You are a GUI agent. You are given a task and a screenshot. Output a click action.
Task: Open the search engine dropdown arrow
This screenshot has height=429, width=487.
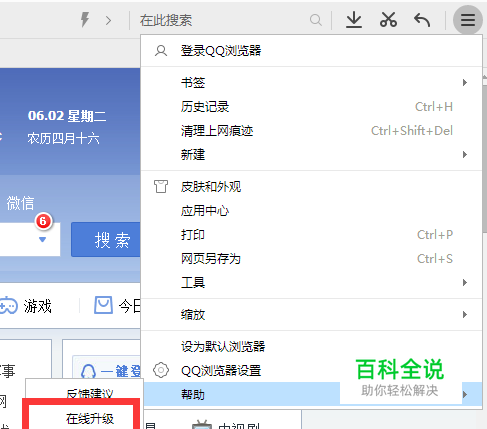(42, 239)
